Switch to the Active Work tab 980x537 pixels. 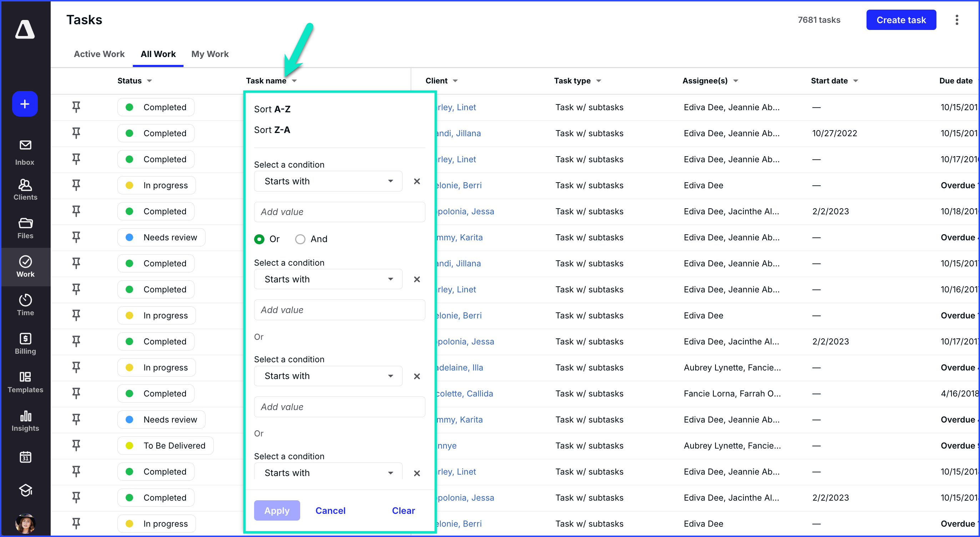pyautogui.click(x=99, y=54)
